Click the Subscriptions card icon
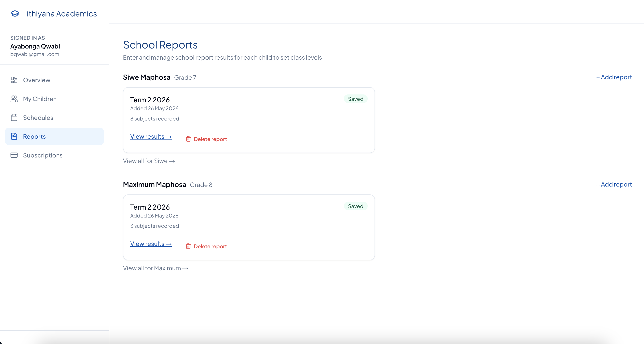Screen dimensions: 644x344 (x=14, y=155)
